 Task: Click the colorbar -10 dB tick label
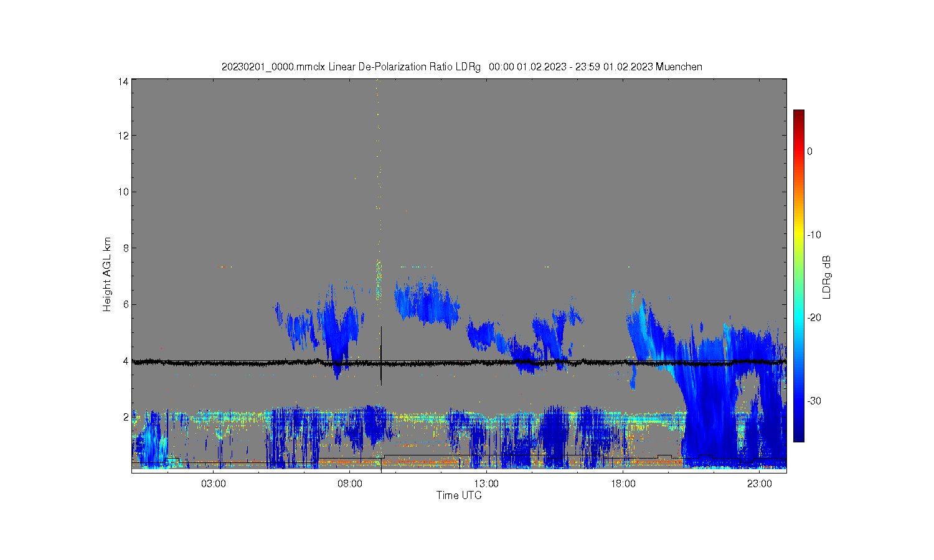coord(814,235)
